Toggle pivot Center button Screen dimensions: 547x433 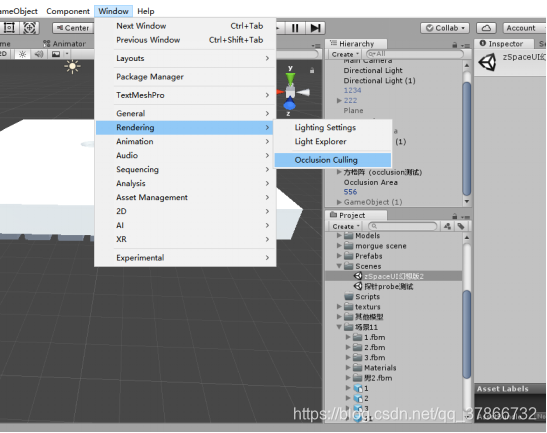tap(73, 28)
